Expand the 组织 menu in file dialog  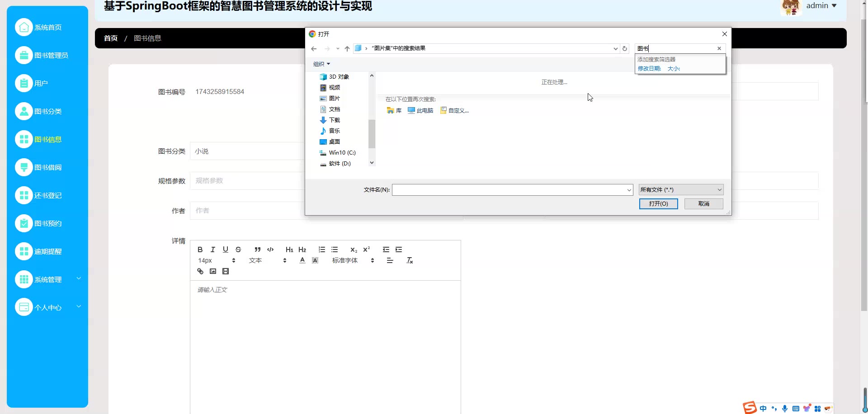(321, 64)
